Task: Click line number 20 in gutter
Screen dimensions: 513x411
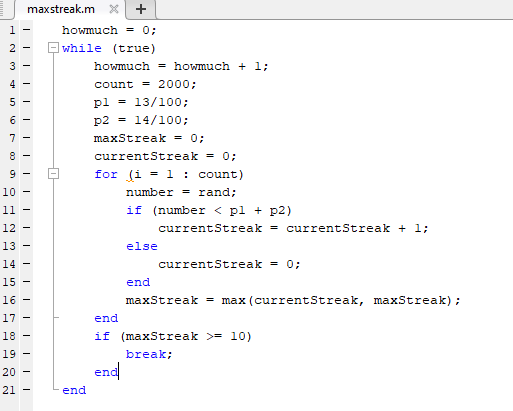Action: pos(9,372)
